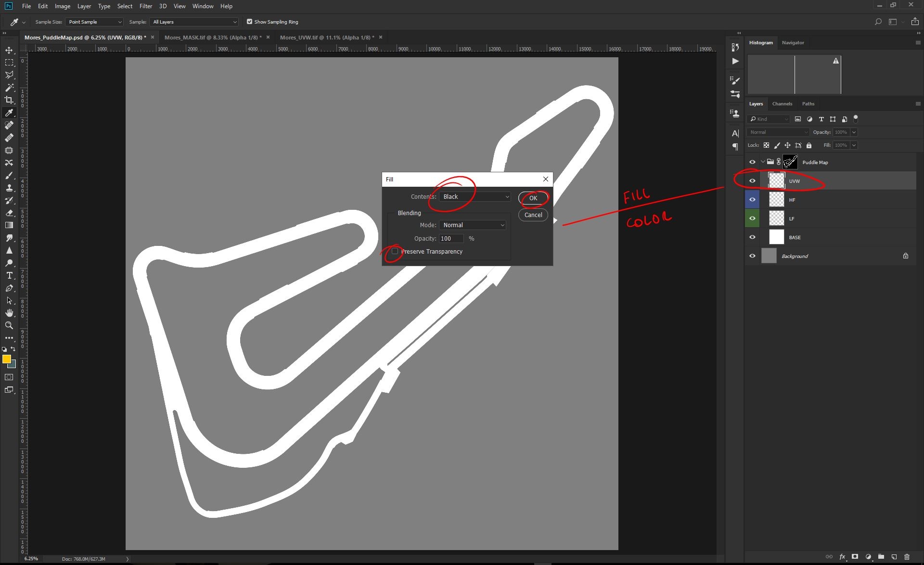Click the Opacity value field in Fill dialog
The height and width of the screenshot is (565, 924).
coord(451,238)
